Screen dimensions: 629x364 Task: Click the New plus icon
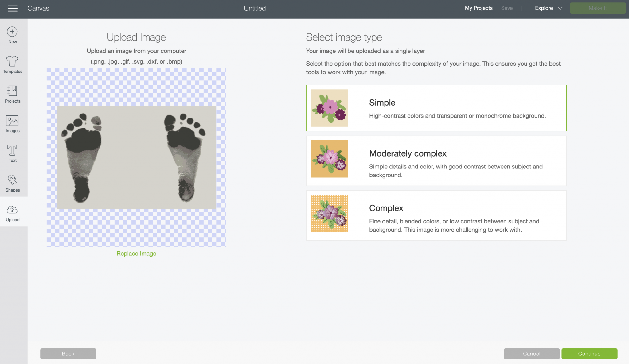pyautogui.click(x=12, y=32)
